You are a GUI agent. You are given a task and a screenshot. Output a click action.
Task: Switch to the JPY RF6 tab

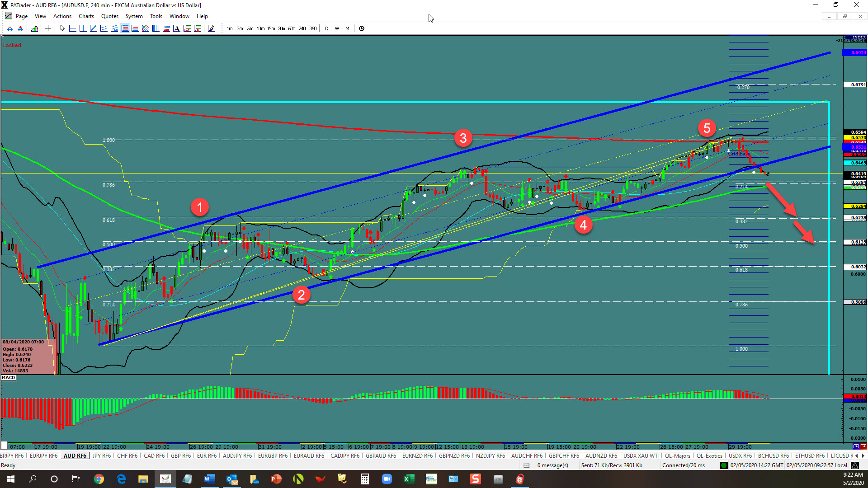coord(101,456)
